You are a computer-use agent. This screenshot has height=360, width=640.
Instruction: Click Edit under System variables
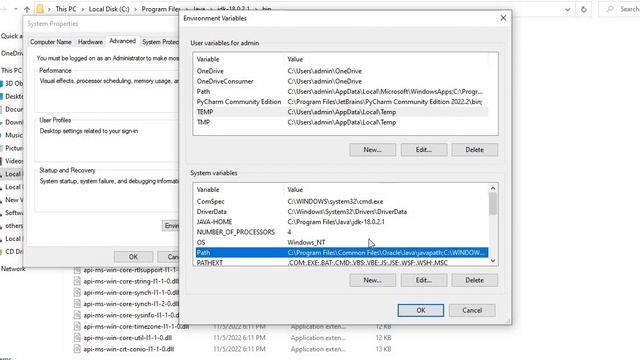424,280
